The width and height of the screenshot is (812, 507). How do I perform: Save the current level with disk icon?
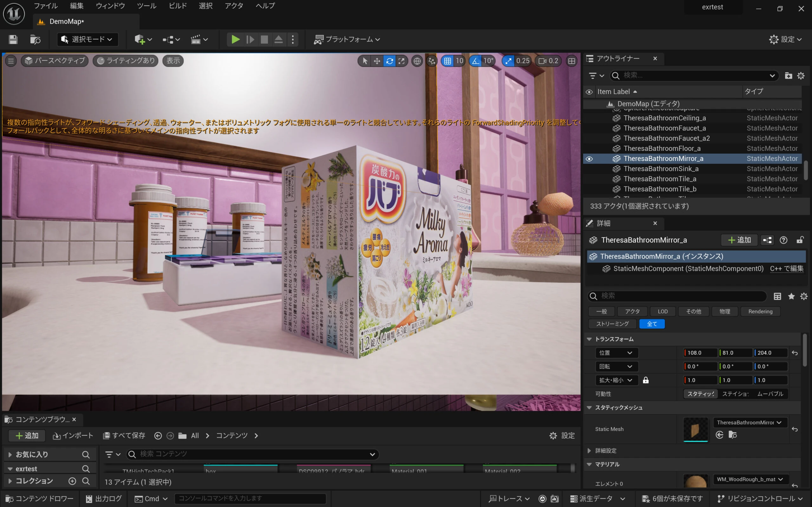click(13, 40)
